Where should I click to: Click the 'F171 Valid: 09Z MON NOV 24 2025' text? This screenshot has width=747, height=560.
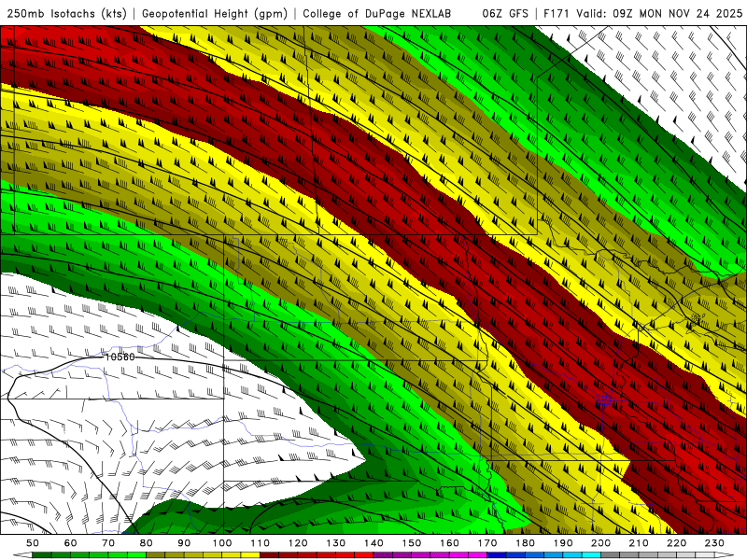point(642,13)
